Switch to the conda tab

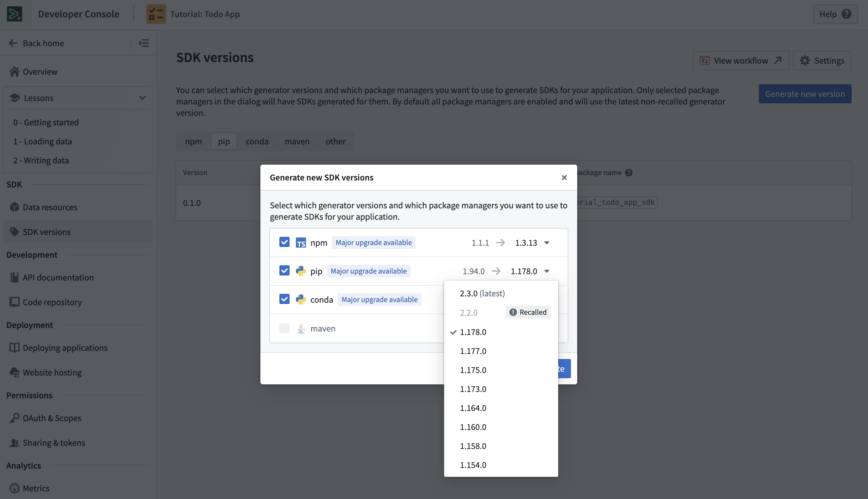(257, 141)
